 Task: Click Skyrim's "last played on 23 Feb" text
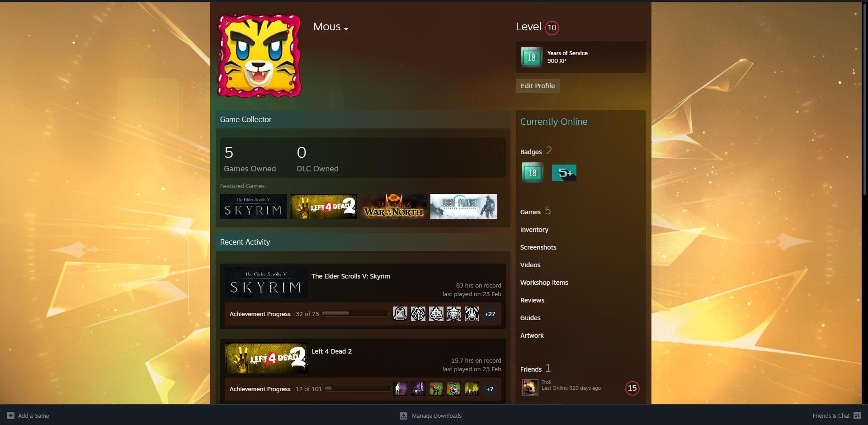472,294
